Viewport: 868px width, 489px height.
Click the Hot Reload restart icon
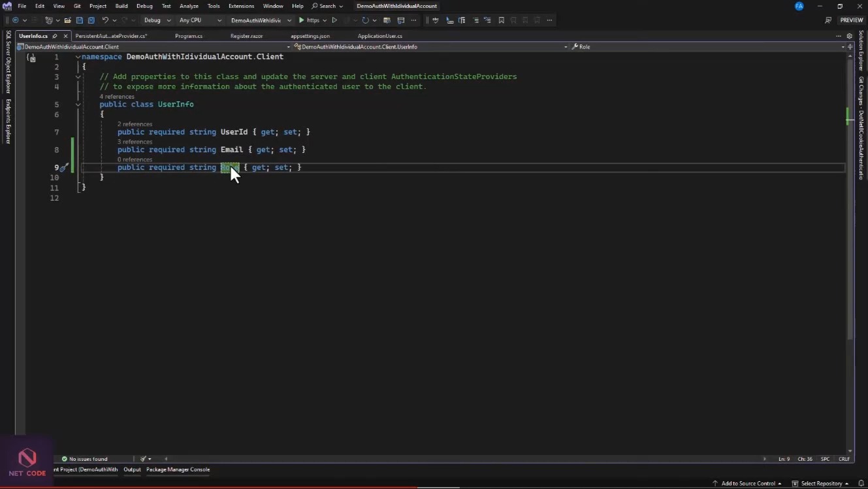(365, 20)
